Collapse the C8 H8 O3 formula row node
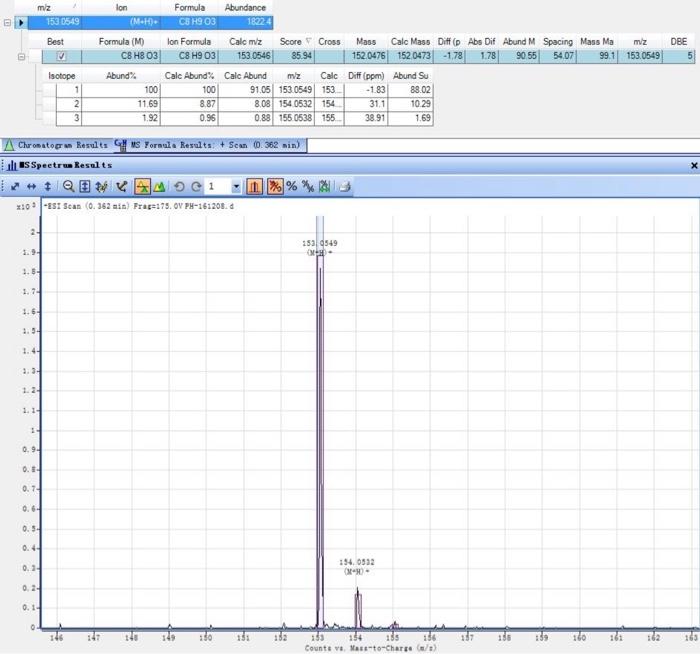 (21, 57)
